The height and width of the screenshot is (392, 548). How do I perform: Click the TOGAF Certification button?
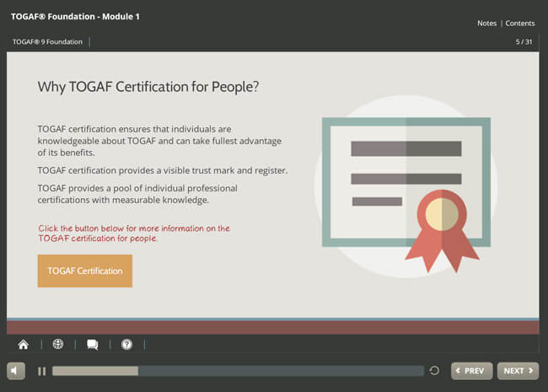coord(85,271)
